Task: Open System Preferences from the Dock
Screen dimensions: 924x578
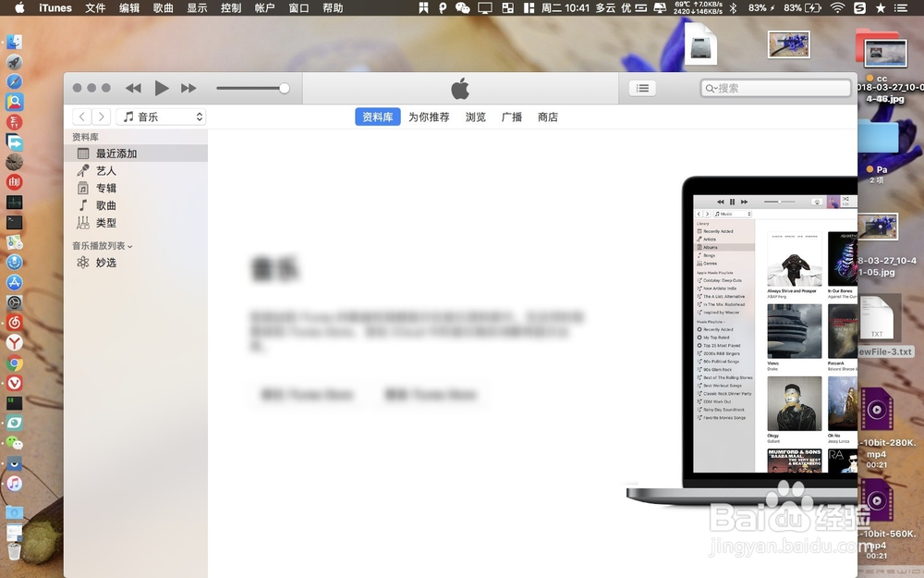Action: click(14, 302)
